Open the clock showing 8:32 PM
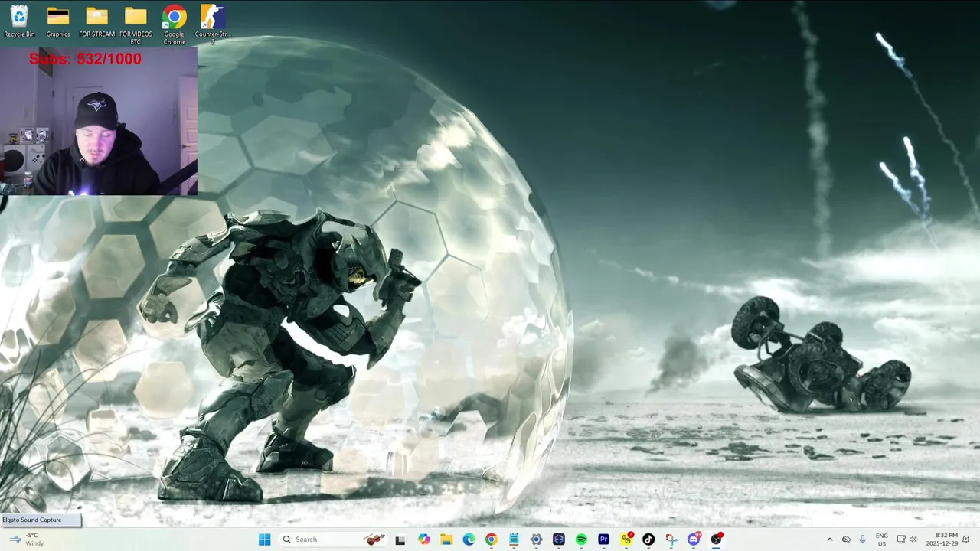 (942, 540)
